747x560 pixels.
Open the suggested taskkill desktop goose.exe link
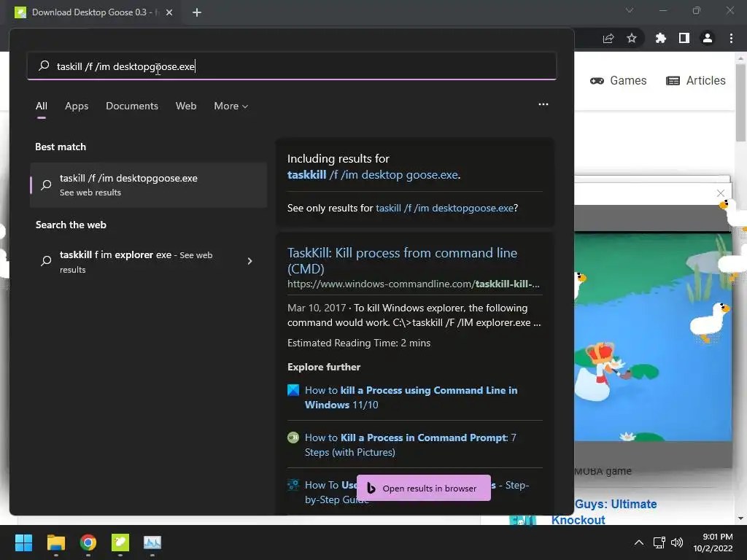pos(373,175)
